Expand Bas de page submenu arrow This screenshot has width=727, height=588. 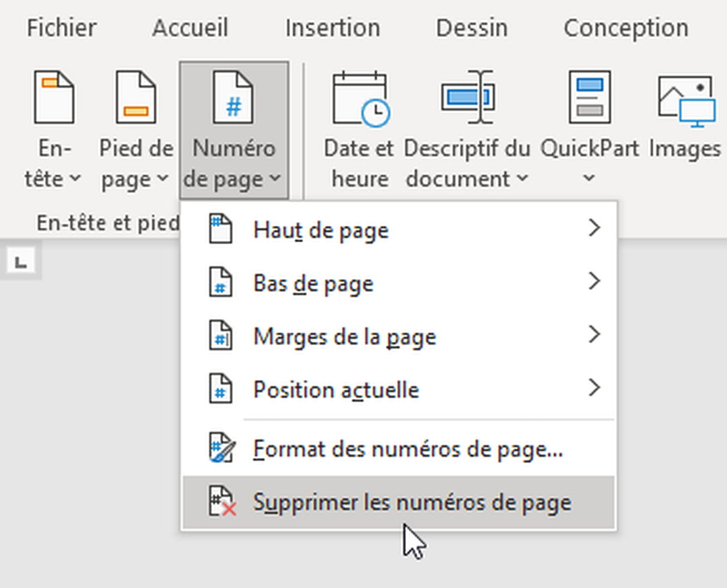point(594,281)
